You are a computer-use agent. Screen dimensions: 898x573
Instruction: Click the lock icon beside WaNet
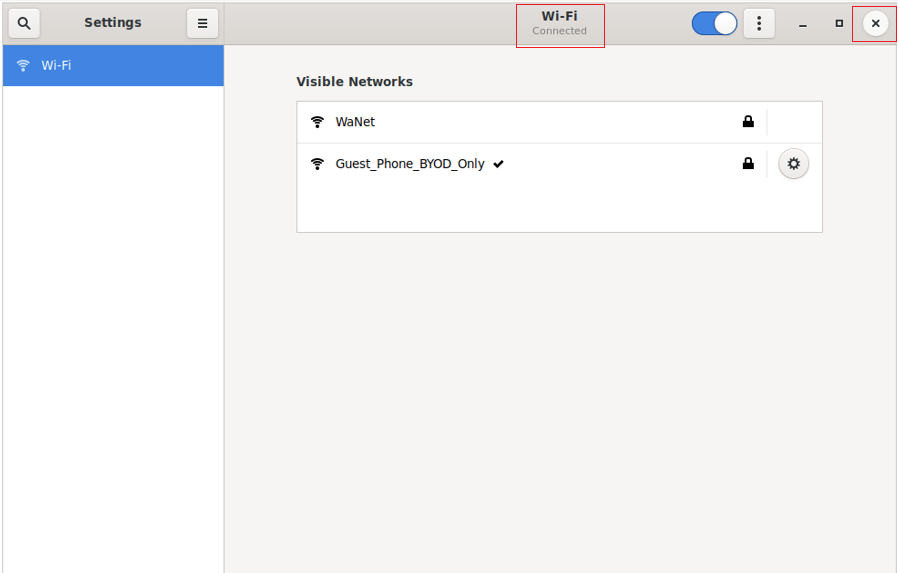[748, 121]
